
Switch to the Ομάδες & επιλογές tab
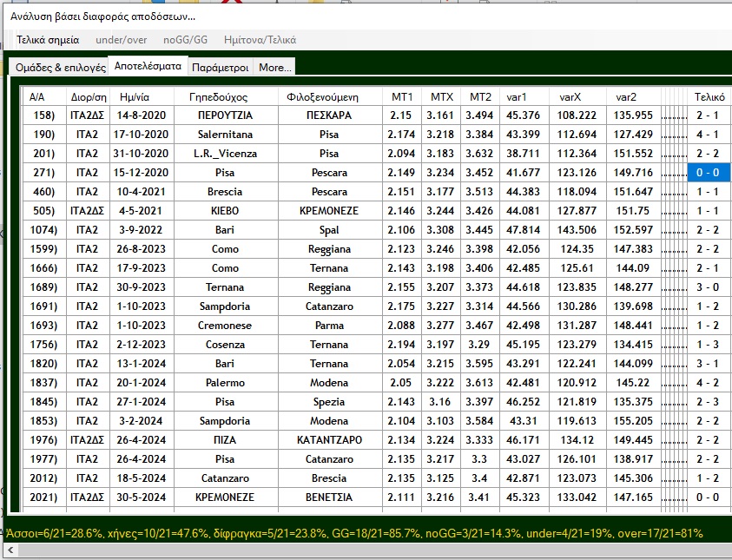pos(61,67)
